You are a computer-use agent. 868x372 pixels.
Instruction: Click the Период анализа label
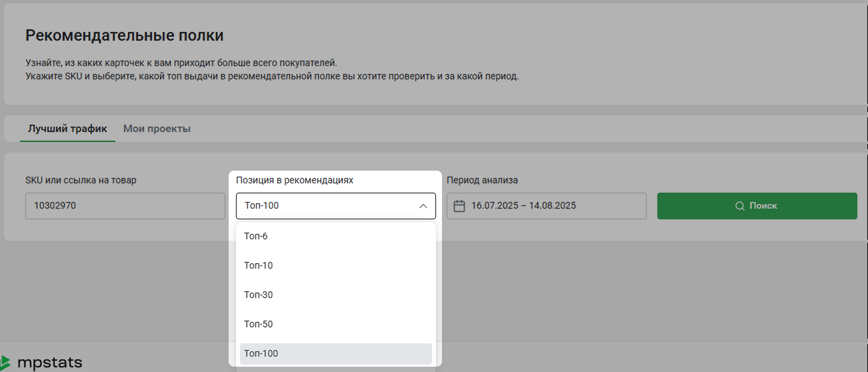point(482,180)
